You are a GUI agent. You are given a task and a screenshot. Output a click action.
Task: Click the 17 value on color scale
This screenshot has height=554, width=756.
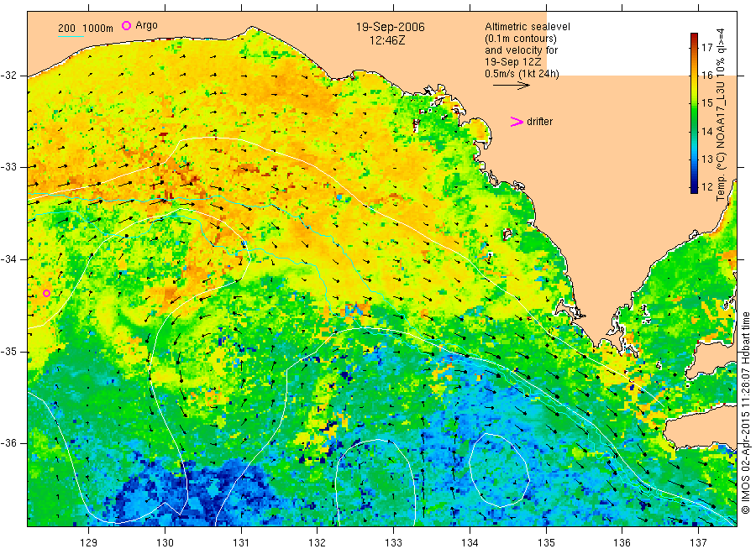point(706,47)
